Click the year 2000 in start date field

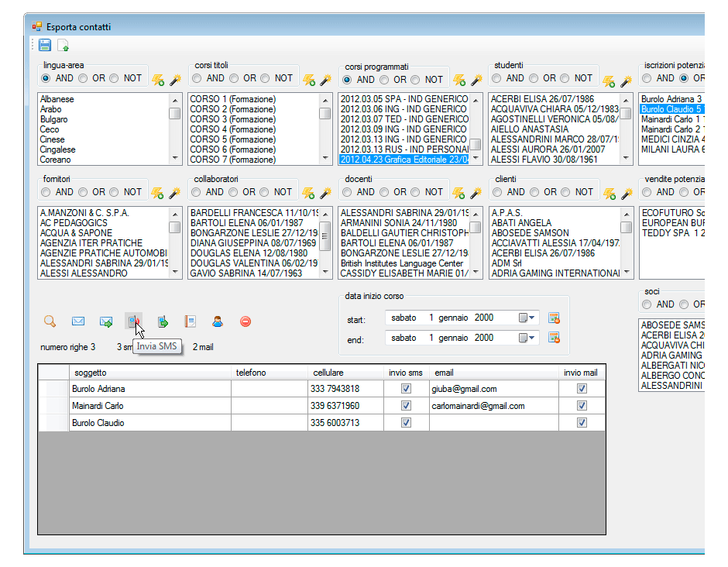[x=484, y=318]
